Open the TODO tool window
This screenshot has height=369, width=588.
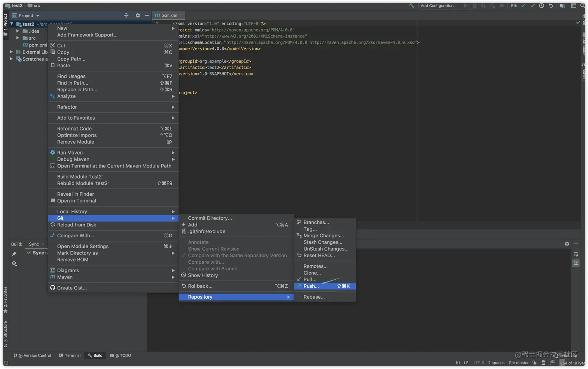pyautogui.click(x=121, y=355)
